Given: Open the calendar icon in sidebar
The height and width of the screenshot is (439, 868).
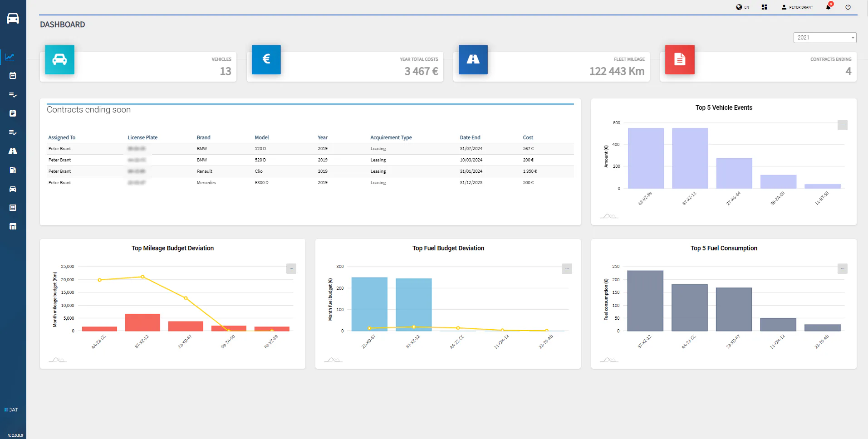Looking at the screenshot, I should pyautogui.click(x=13, y=76).
